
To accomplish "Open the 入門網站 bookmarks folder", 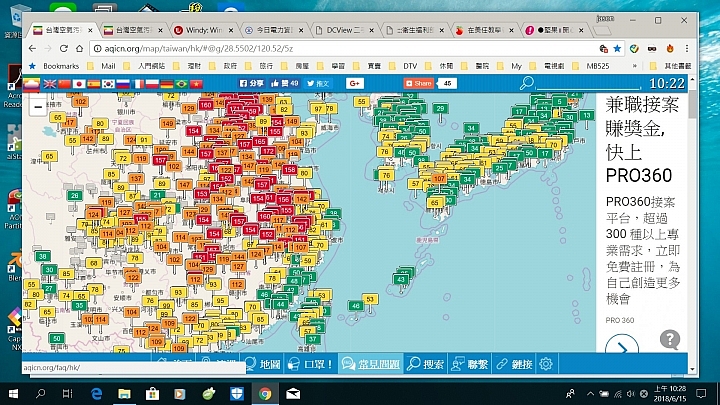I will point(146,66).
